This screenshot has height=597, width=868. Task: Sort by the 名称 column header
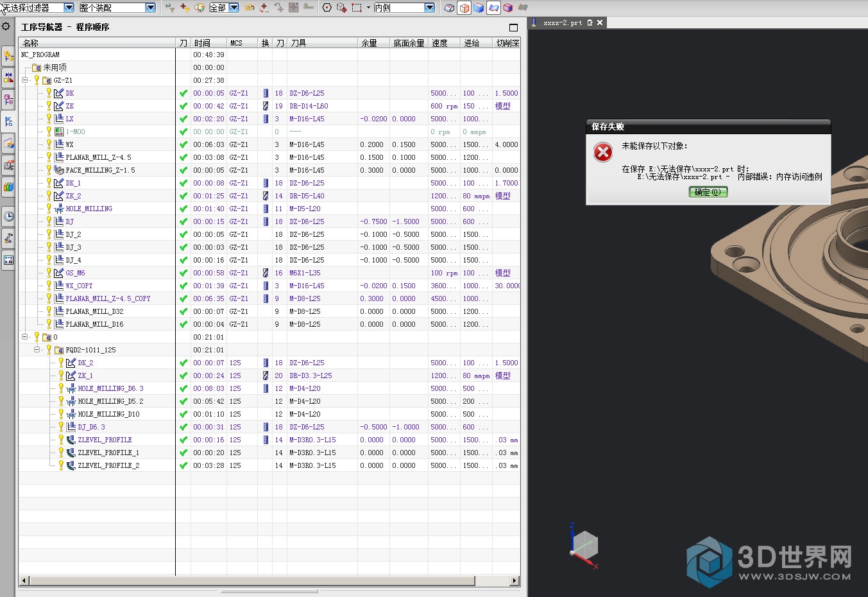[x=97, y=43]
